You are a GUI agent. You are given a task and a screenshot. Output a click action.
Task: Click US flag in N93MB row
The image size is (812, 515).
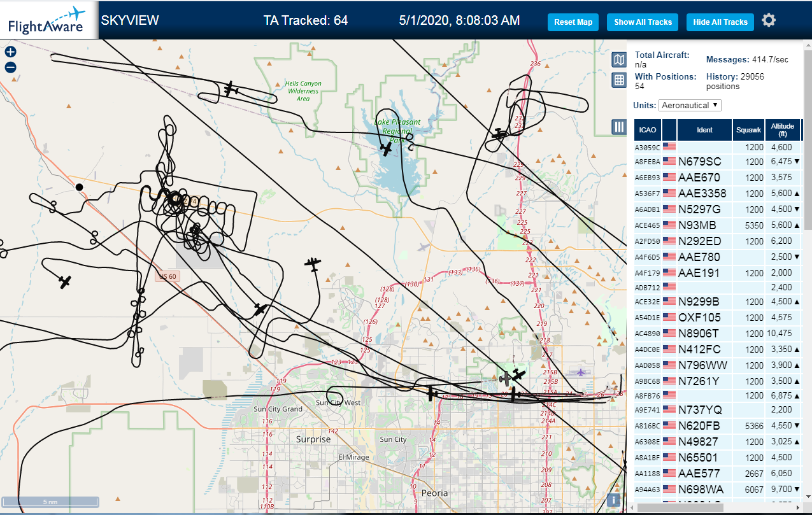669,225
